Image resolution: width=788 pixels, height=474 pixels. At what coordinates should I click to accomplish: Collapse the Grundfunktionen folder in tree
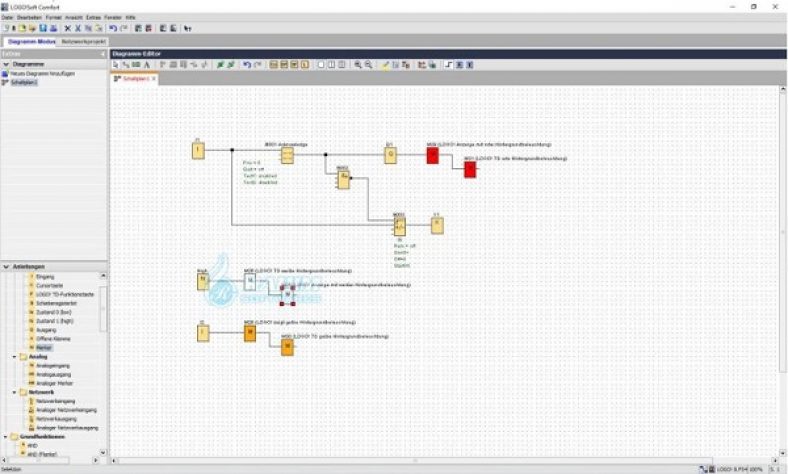6,437
